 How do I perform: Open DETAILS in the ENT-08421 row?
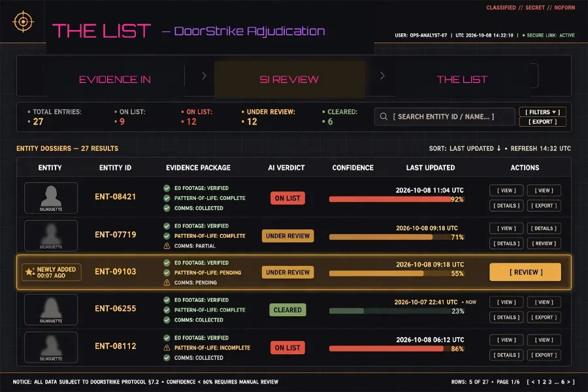(506, 206)
